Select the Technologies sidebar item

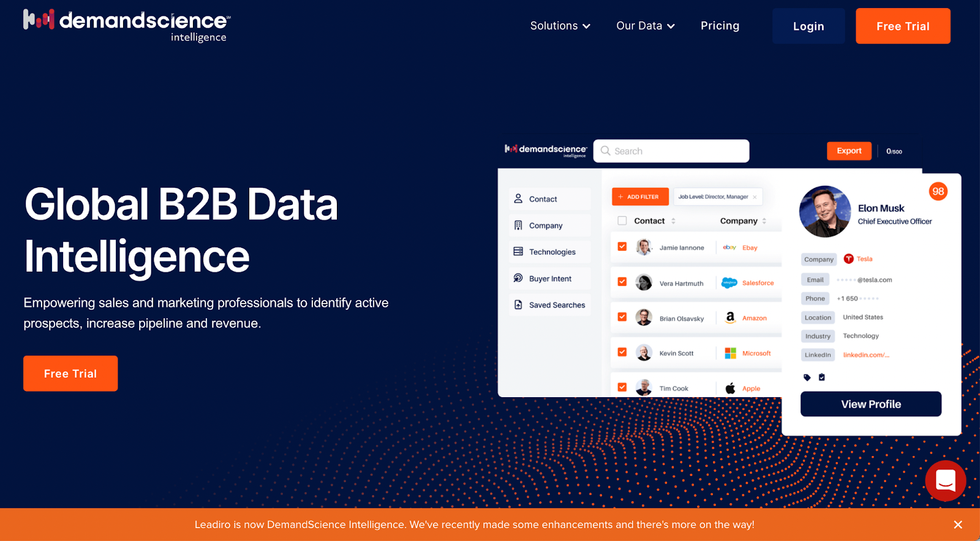pos(549,252)
